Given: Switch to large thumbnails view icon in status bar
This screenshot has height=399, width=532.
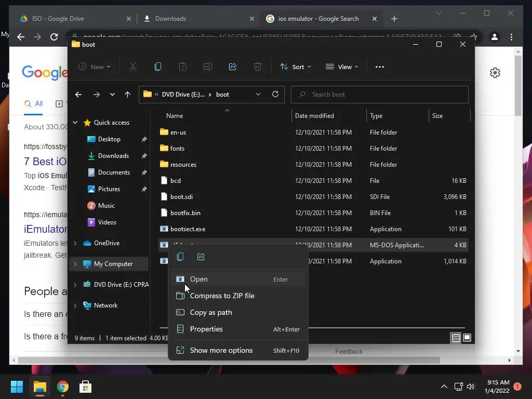Looking at the screenshot, I should pyautogui.click(x=467, y=338).
